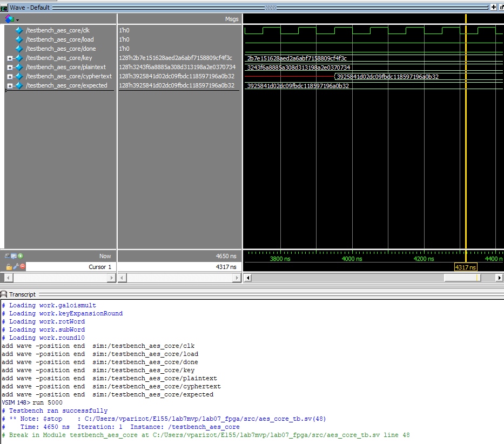Click the 3800 ns timeline tick label
Image resolution: width=504 pixels, height=444 pixels.
(280, 259)
